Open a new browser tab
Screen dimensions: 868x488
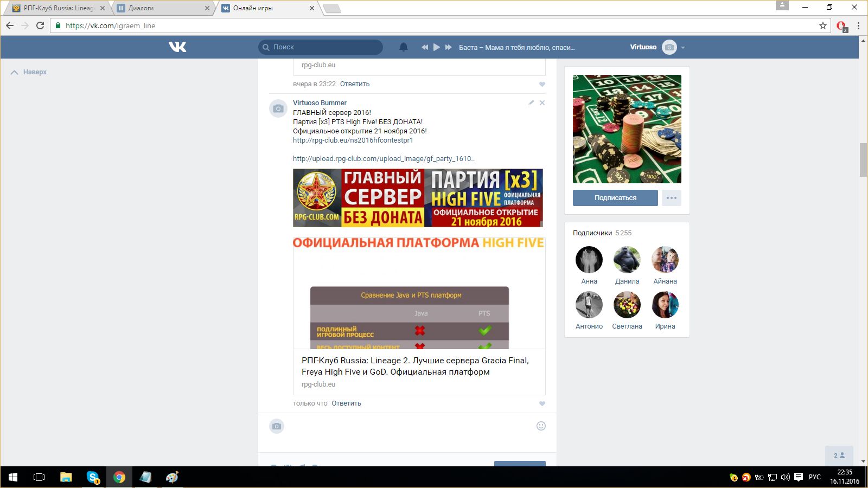tap(331, 8)
